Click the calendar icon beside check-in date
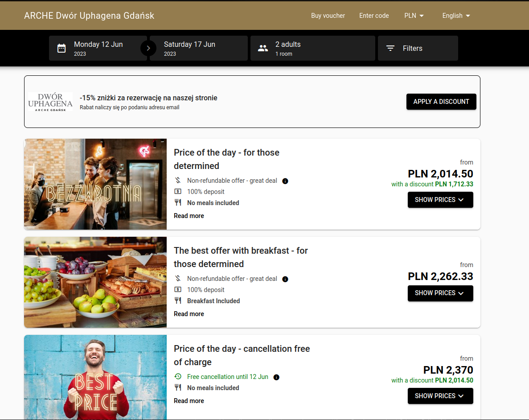The height and width of the screenshot is (420, 529). tap(62, 48)
